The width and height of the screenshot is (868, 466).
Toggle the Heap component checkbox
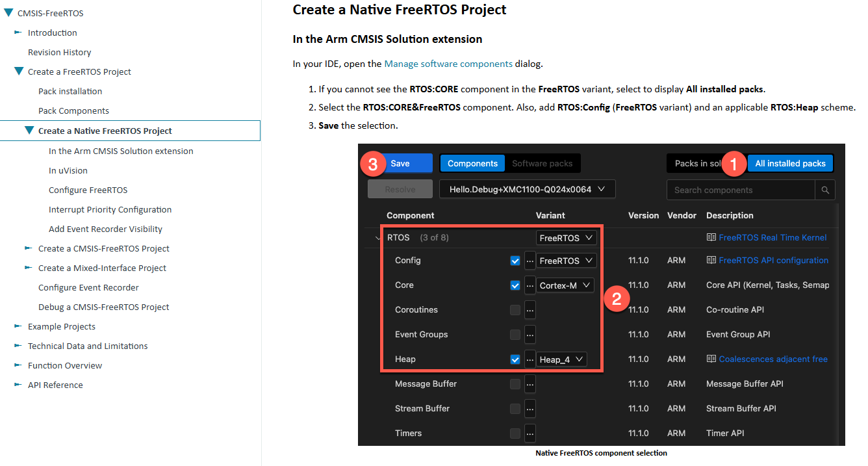click(515, 359)
